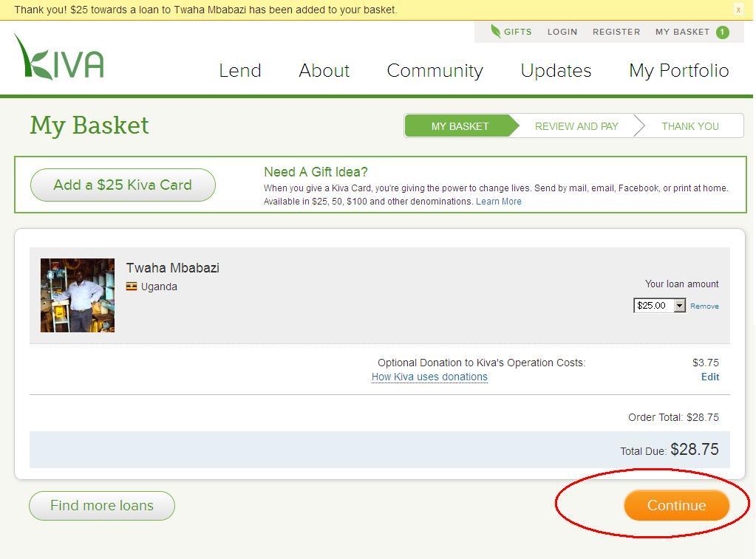The width and height of the screenshot is (756, 559).
Task: Select the REVIEW AND PAY step
Action: click(x=576, y=126)
